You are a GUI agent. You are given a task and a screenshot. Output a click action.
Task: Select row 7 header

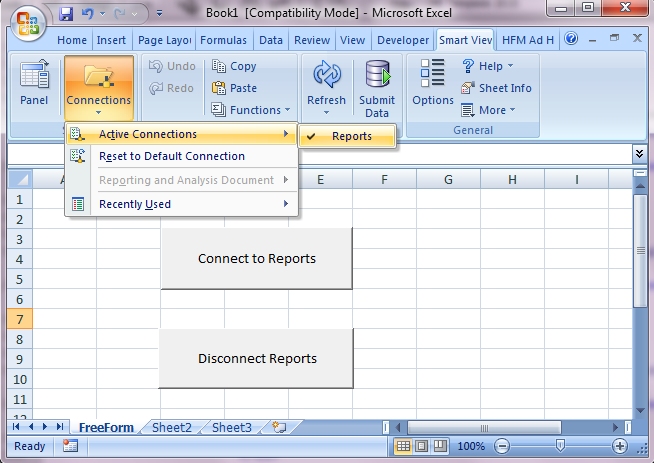point(20,320)
